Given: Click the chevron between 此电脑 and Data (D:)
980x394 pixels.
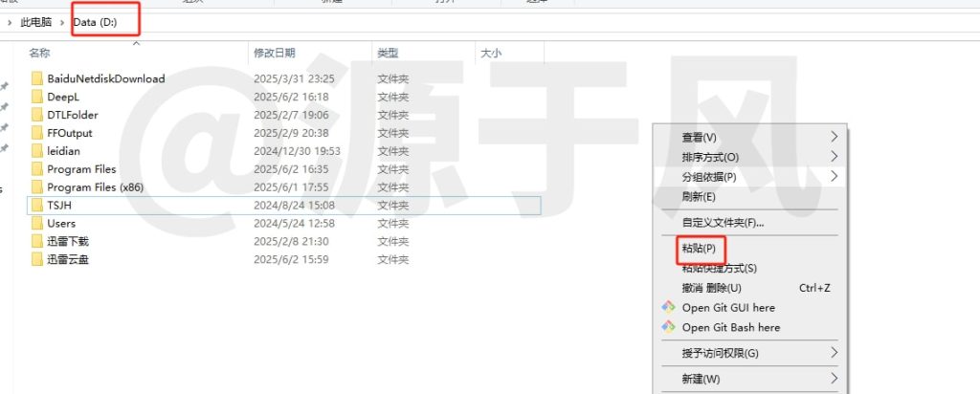Looking at the screenshot, I should point(62,23).
